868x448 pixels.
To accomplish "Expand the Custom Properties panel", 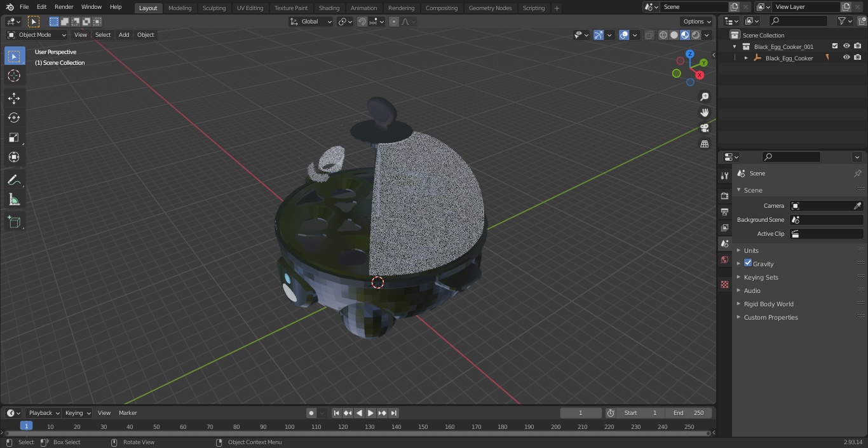I will coord(771,317).
